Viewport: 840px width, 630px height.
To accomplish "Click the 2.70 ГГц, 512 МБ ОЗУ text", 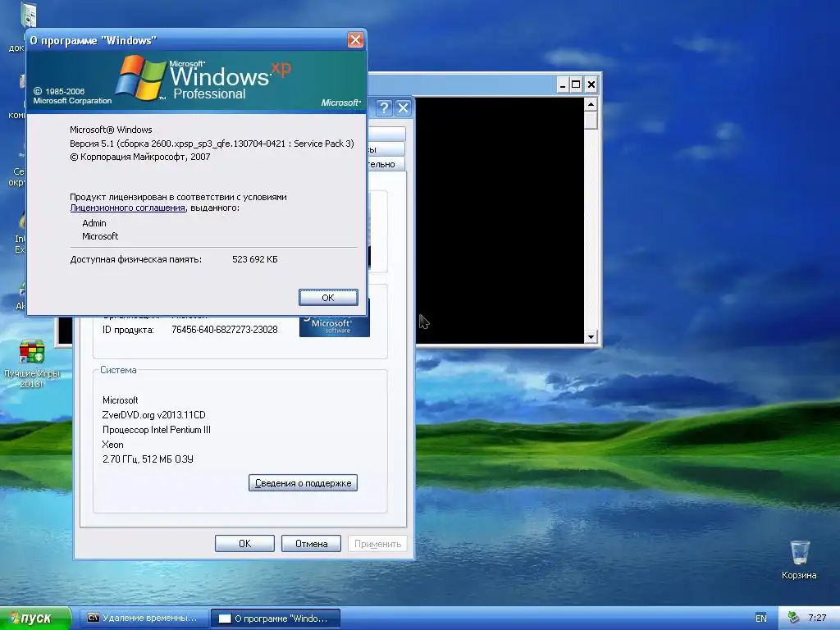I will pyautogui.click(x=148, y=459).
